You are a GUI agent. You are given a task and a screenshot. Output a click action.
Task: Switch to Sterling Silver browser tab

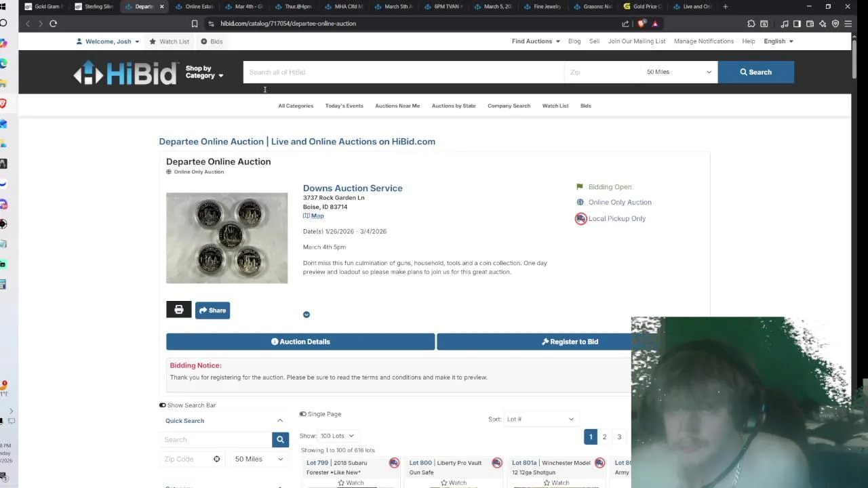95,7
